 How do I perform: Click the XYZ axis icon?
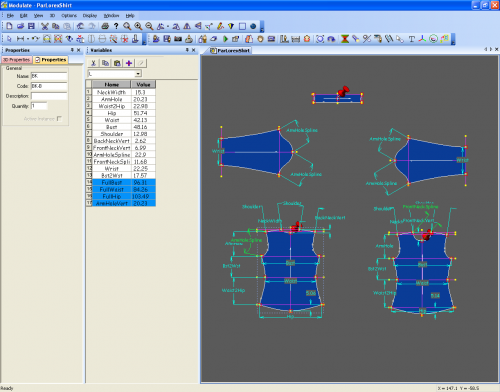point(422,39)
